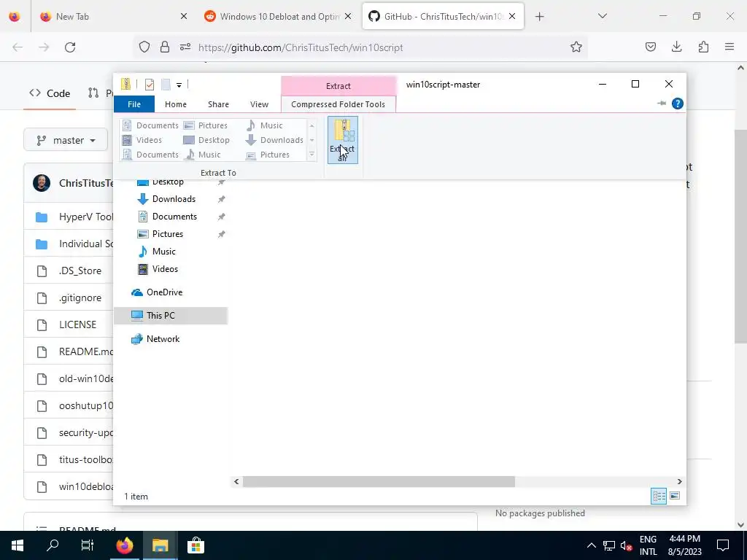Open the list all tabs chevron in Firefox

click(x=602, y=16)
